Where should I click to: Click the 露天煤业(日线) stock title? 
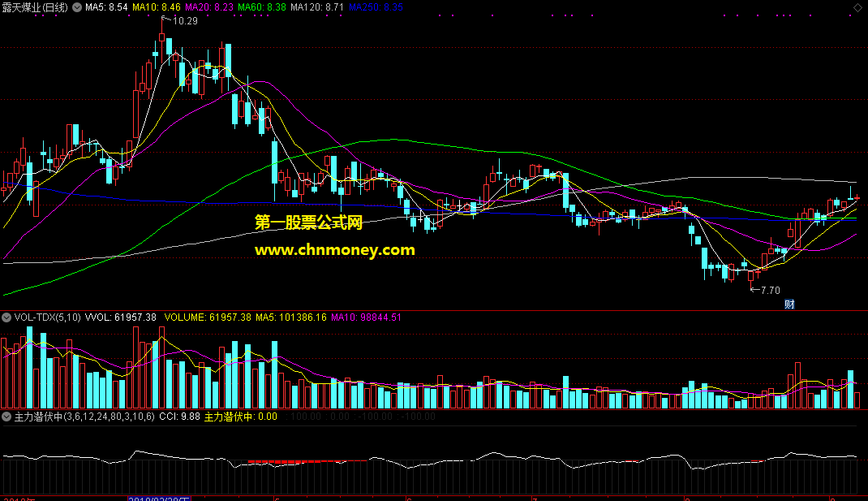coord(35,8)
